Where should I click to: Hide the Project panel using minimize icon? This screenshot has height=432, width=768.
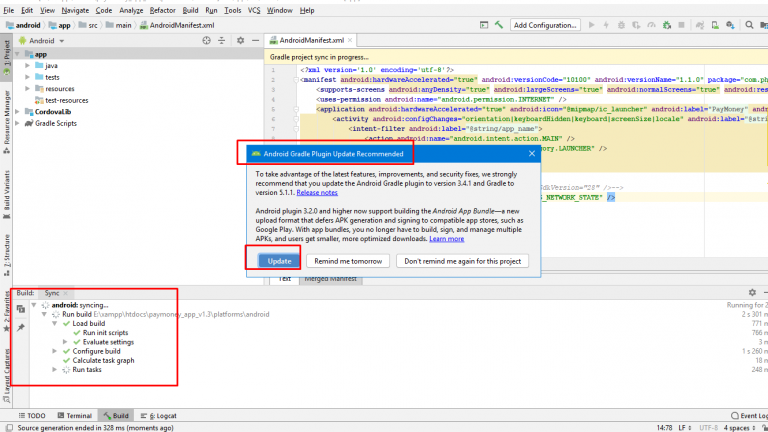(x=254, y=41)
